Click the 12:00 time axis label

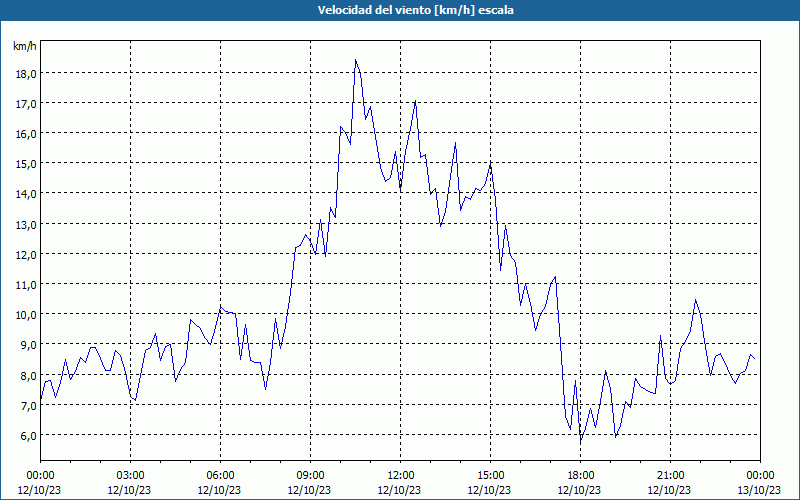pos(401,476)
